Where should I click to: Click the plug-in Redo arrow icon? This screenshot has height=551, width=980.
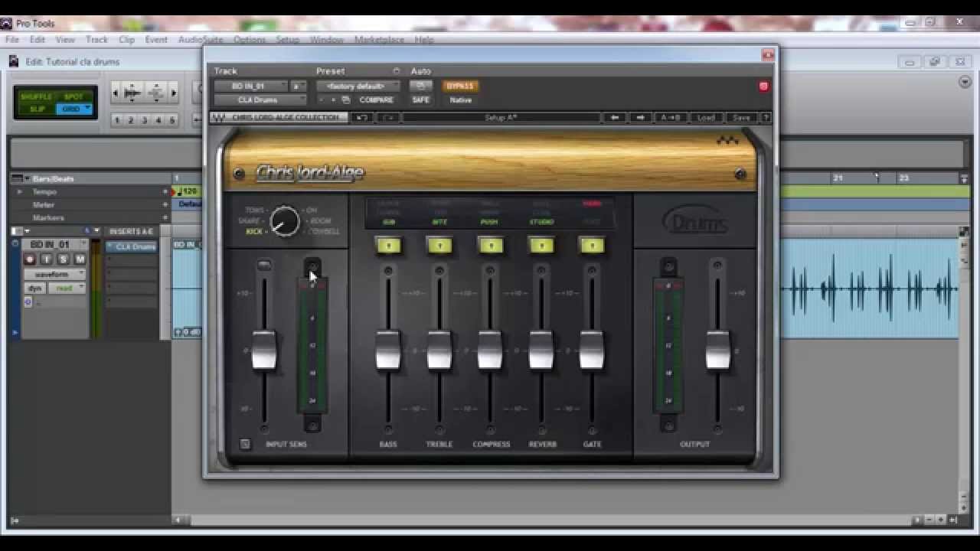(x=389, y=117)
